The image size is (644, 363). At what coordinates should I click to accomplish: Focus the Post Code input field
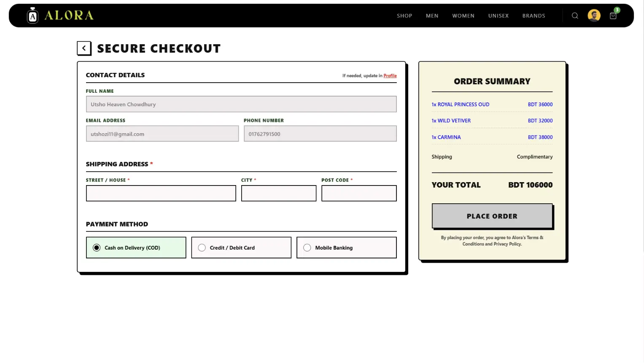coord(358,194)
